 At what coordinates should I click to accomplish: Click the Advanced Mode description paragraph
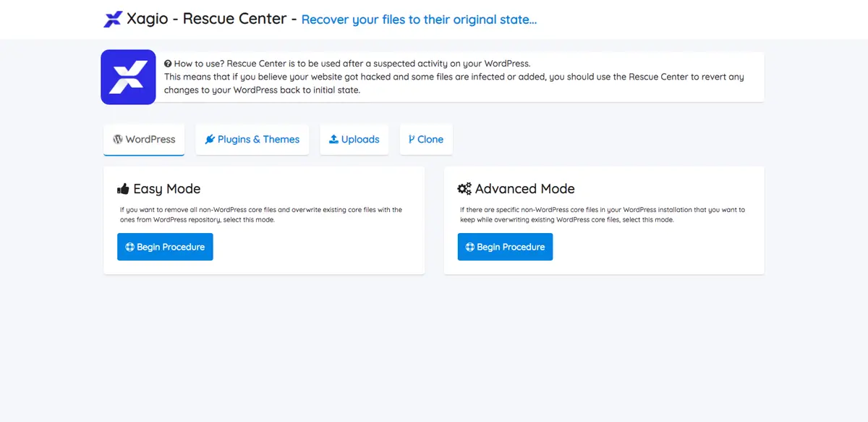point(603,214)
